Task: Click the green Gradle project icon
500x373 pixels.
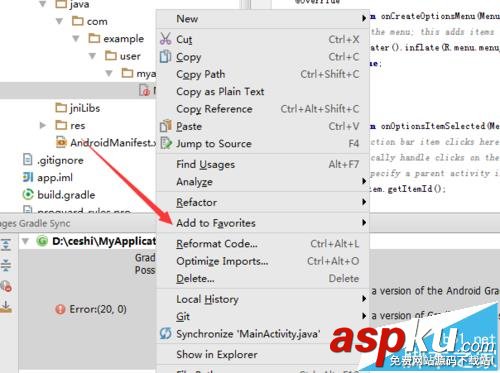Action: click(x=42, y=241)
